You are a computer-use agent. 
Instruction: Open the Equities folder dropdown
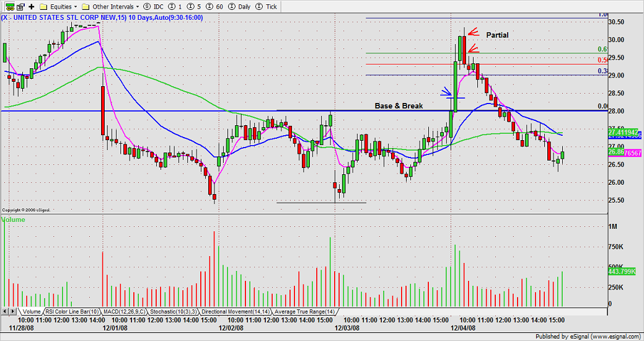pos(59,7)
